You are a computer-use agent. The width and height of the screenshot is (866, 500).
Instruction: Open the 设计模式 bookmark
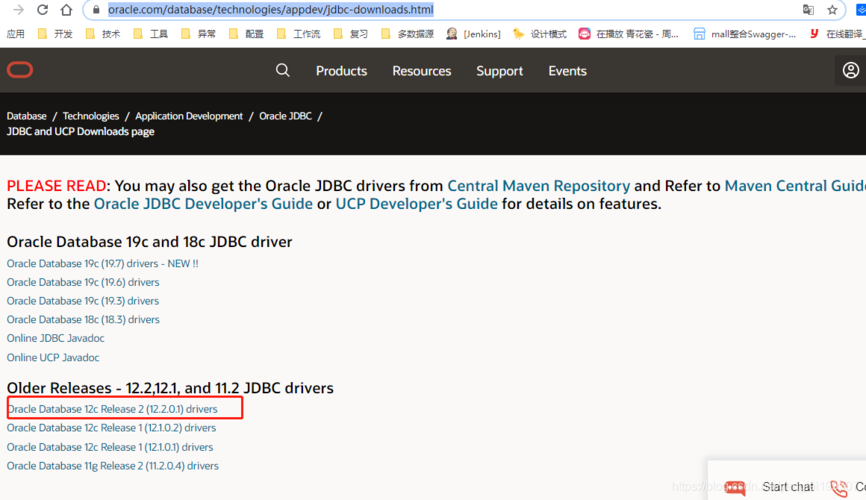coord(540,34)
